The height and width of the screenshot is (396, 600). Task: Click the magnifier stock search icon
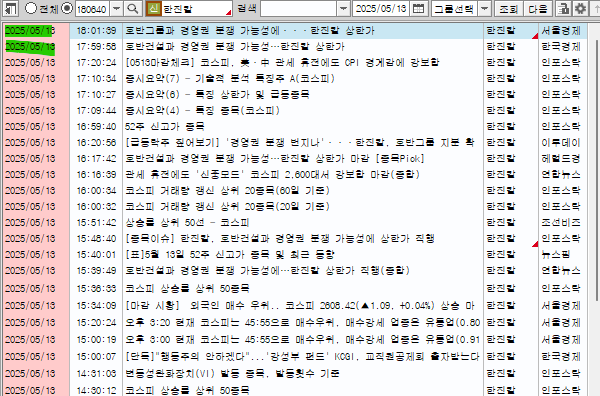point(133,8)
